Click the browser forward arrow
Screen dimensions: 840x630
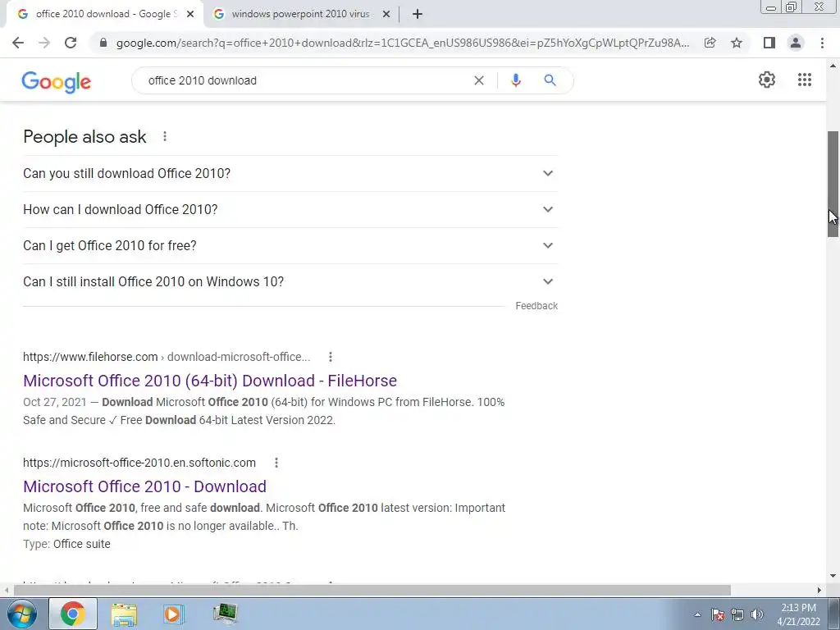point(44,43)
